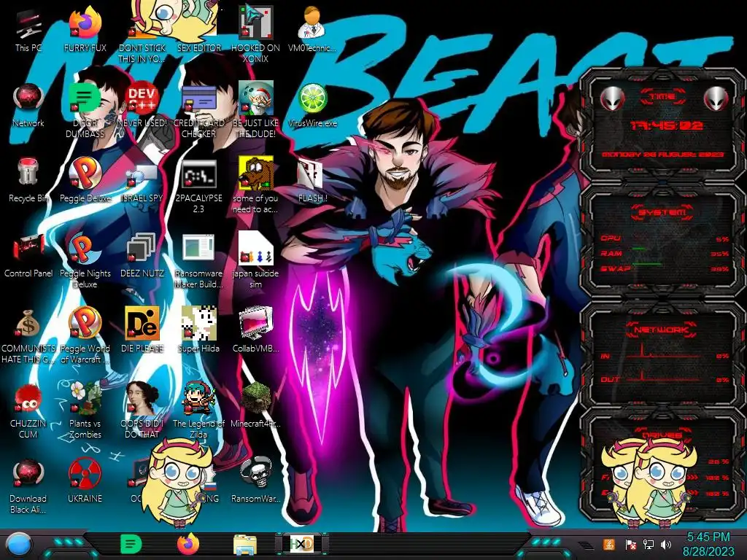Click the left alien head on widget

(x=612, y=98)
